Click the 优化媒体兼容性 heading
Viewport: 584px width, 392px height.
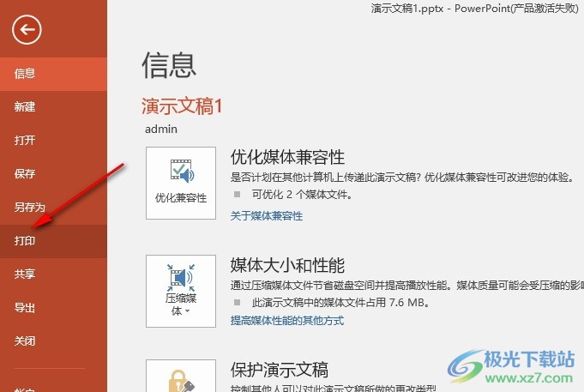[287, 157]
